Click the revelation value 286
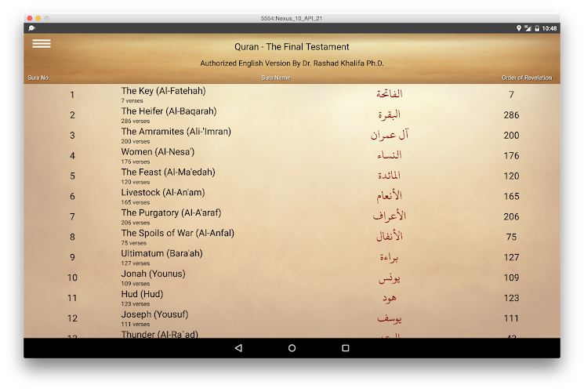 511,115
